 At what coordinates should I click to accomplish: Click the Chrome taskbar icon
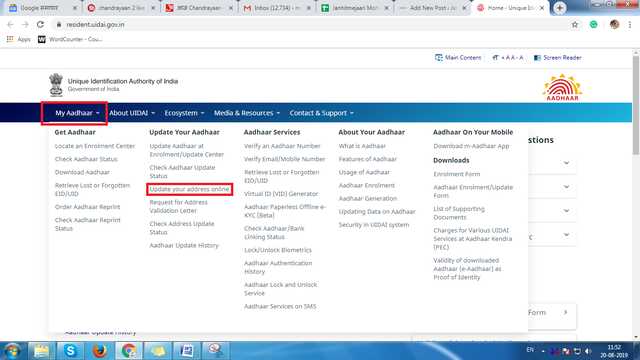tap(129, 351)
